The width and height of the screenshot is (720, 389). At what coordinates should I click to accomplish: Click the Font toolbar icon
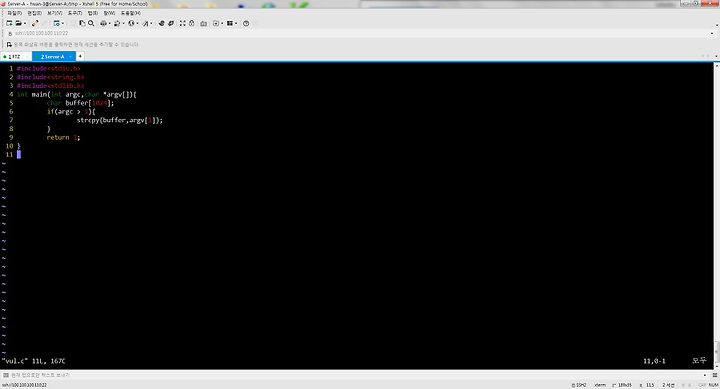[145, 23]
